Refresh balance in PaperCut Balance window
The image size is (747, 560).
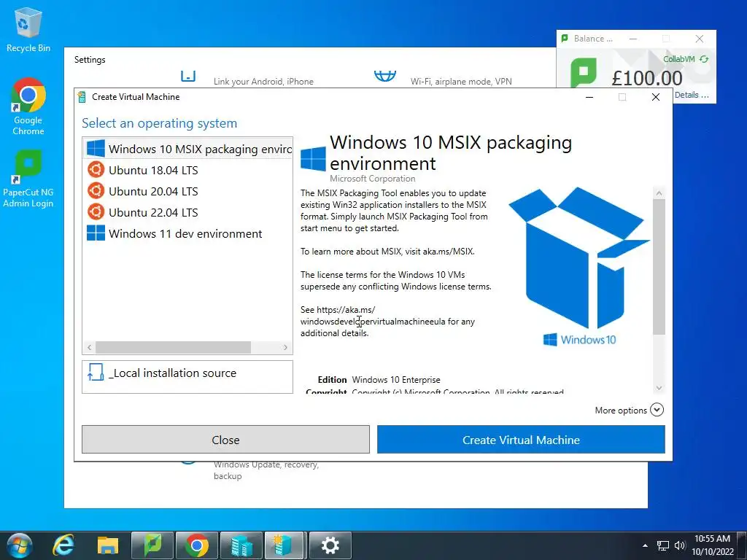coord(704,59)
